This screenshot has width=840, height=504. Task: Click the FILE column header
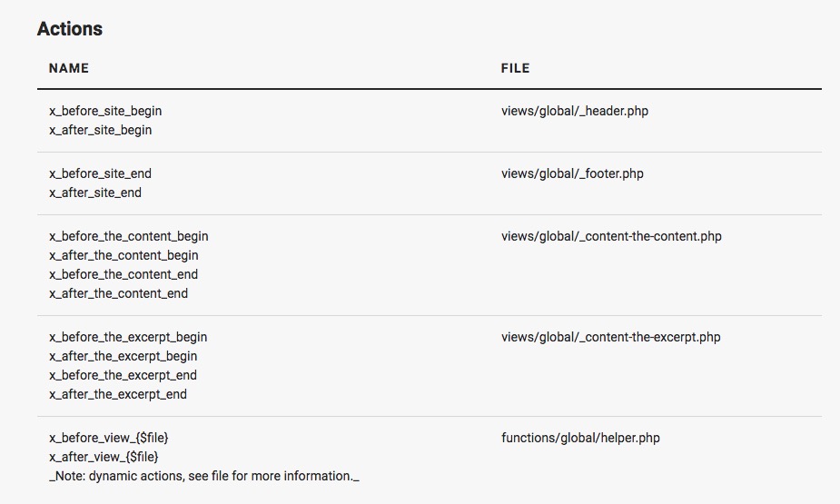[x=516, y=68]
